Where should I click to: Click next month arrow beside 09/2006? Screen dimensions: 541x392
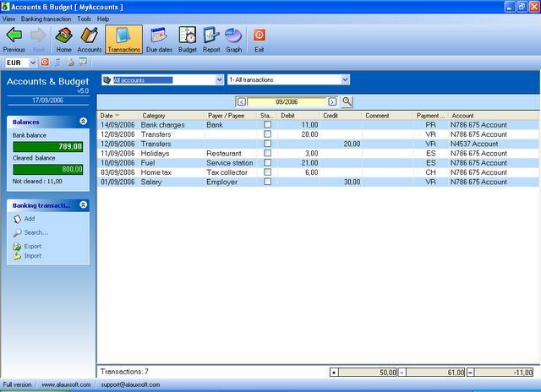coord(332,101)
